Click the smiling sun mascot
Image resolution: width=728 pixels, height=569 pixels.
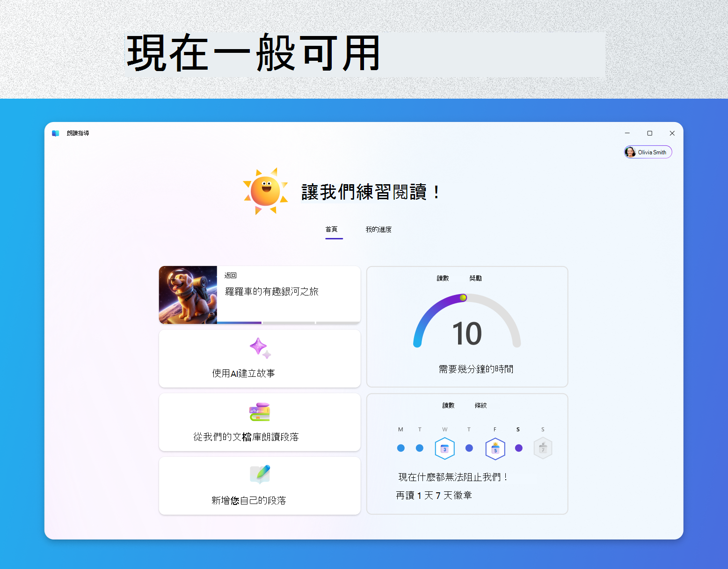[265, 191]
